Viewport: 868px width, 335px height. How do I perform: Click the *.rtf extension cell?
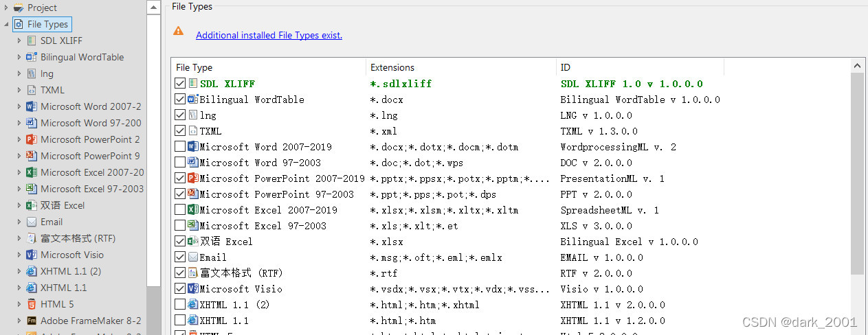tap(383, 273)
